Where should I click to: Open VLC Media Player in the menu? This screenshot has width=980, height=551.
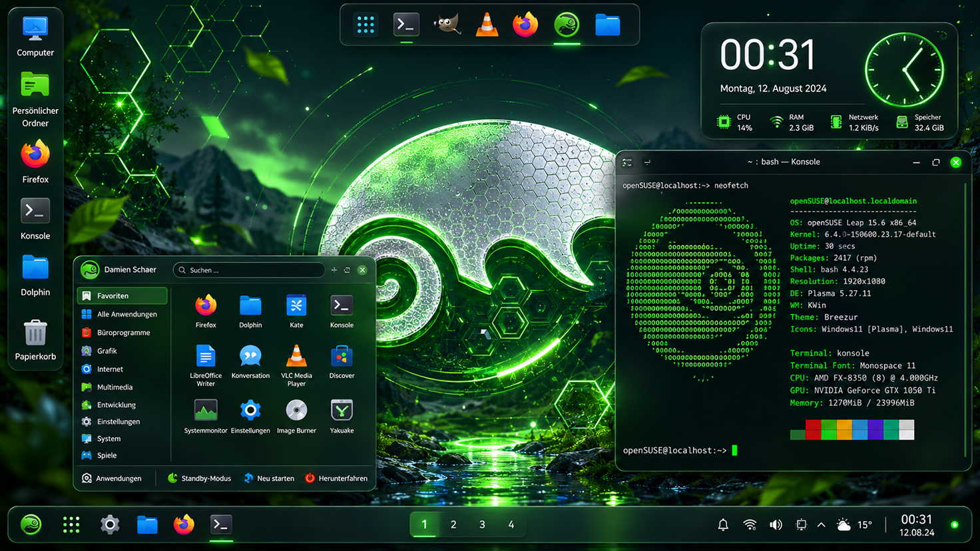click(x=296, y=365)
